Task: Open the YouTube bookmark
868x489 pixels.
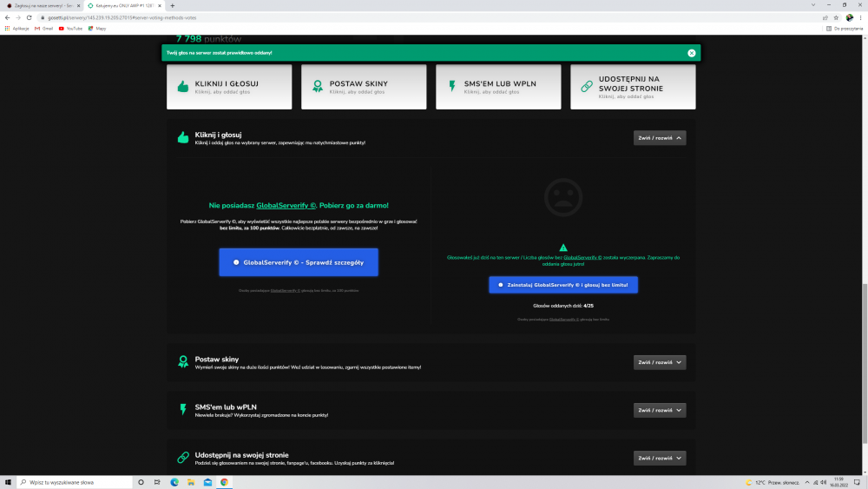Action: click(70, 29)
